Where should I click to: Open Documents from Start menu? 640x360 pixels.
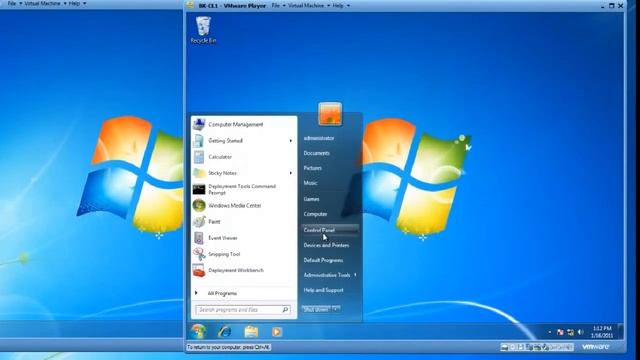(317, 153)
